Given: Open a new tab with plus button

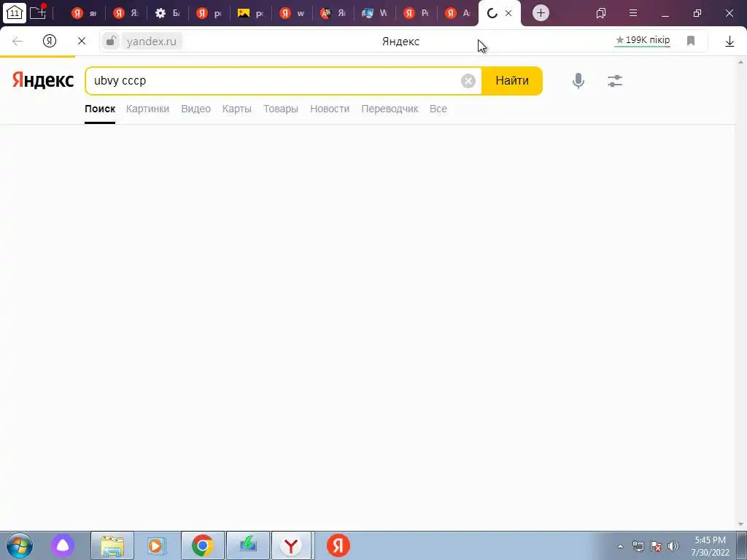Looking at the screenshot, I should [x=541, y=13].
